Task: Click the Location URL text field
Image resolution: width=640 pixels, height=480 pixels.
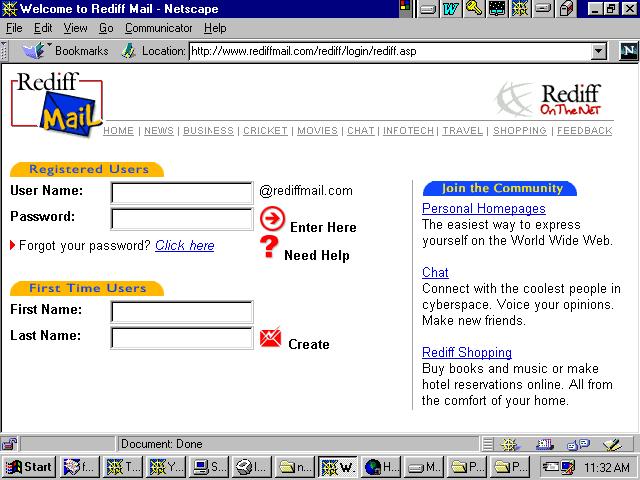Action: 390,51
